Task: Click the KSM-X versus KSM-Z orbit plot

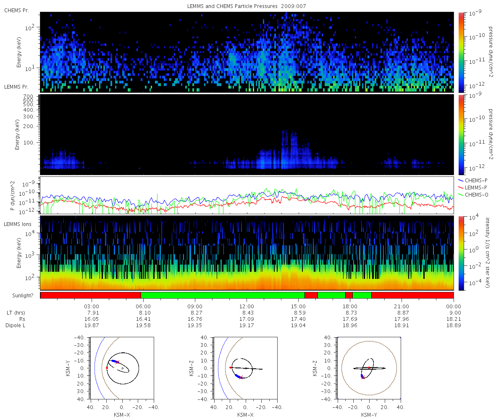Action: click(246, 368)
